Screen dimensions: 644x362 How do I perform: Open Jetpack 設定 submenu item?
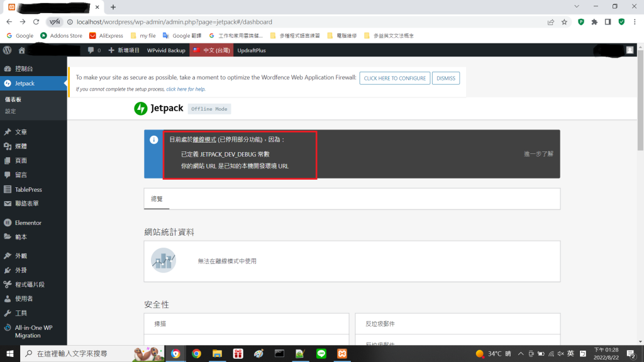[10, 111]
